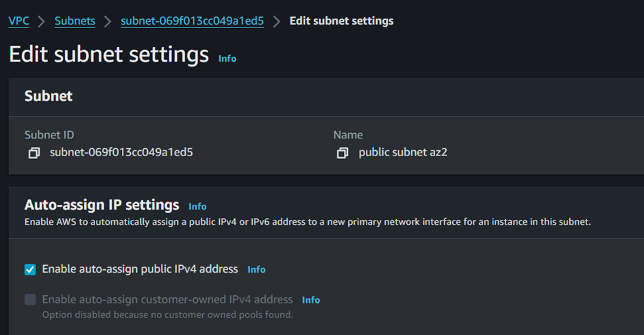This screenshot has height=335, width=644.
Task: Click the Subnet ID value text
Action: coord(121,152)
